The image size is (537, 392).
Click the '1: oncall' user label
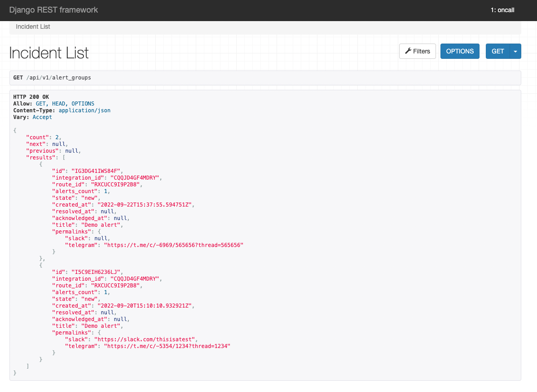point(502,9)
